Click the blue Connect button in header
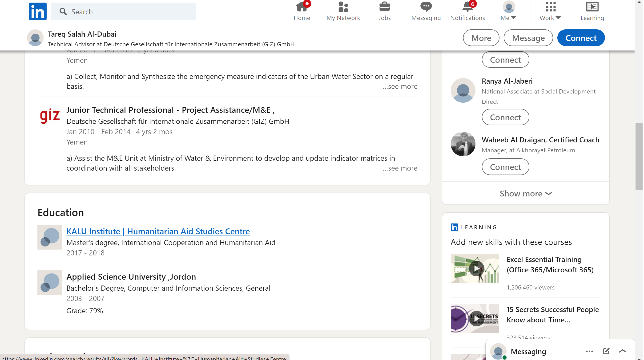 [x=581, y=38]
